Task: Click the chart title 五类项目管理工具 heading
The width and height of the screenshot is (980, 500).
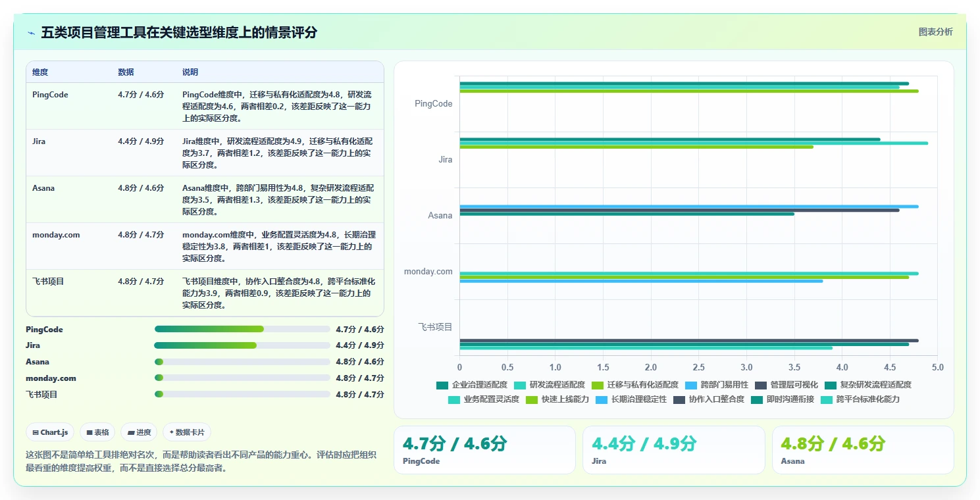Action: pos(179,33)
